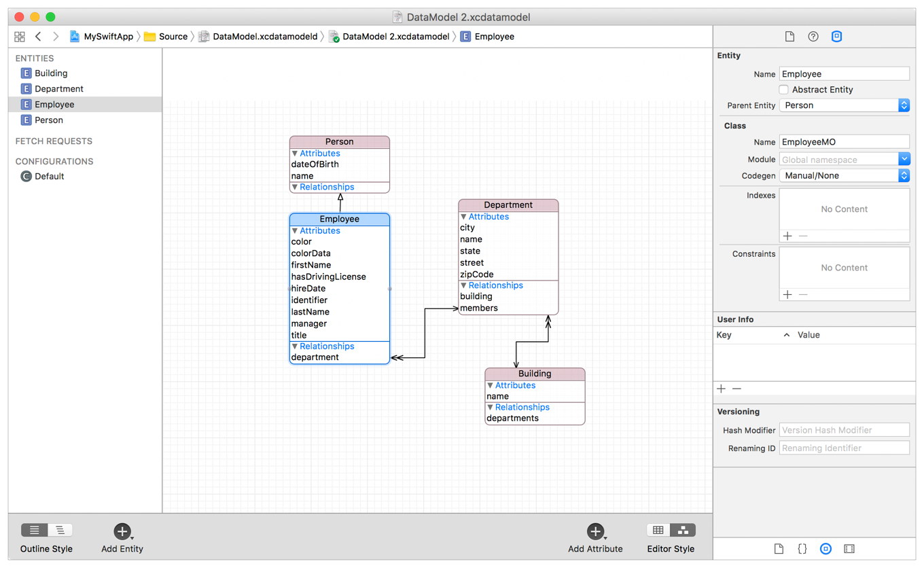Open the Quick Help inspector icon
This screenshot has width=924, height=568.
[813, 37]
